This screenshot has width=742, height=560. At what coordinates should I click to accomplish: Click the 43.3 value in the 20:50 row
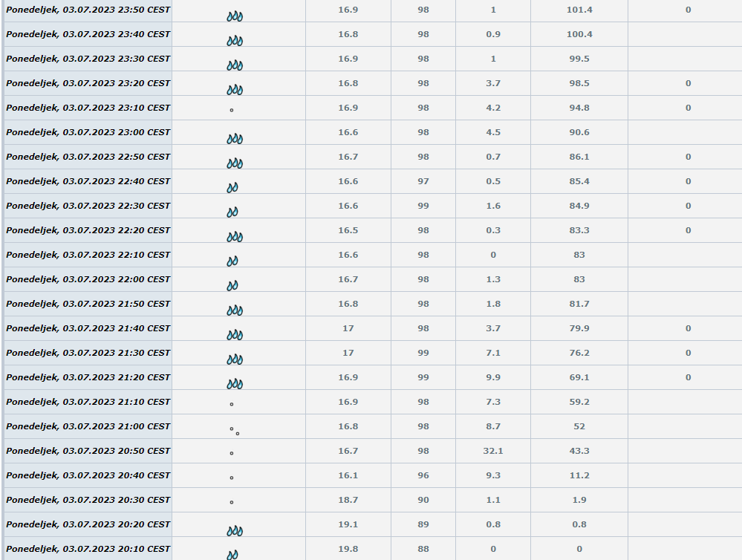579,451
